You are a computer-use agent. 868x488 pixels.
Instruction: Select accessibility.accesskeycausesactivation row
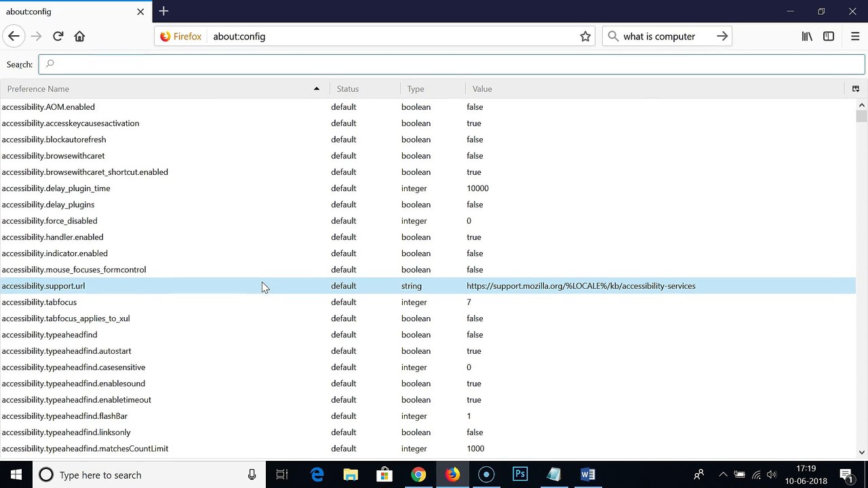(x=428, y=123)
